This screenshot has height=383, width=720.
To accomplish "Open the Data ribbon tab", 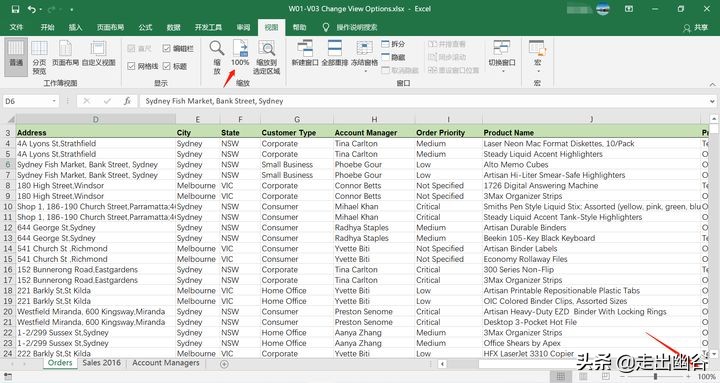I will coord(174,27).
